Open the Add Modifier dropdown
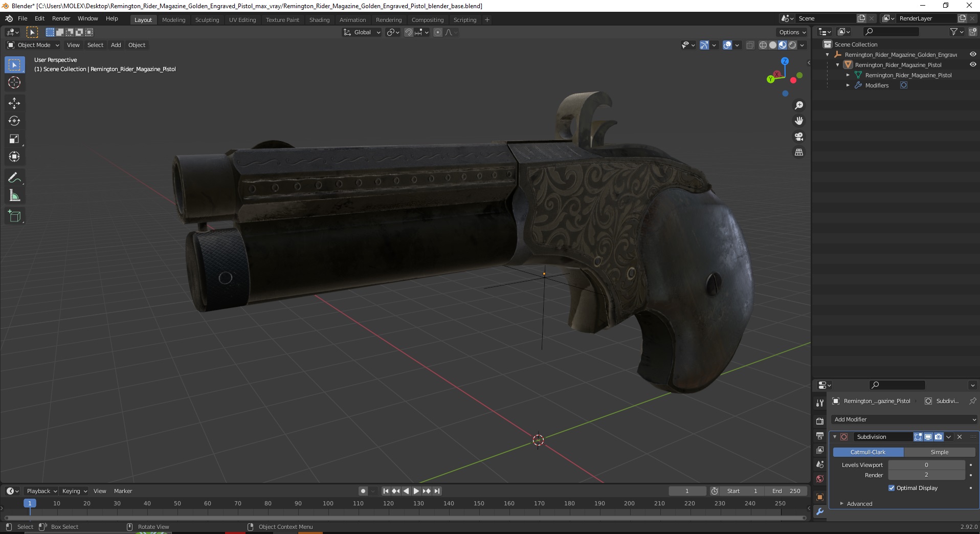 [904, 419]
